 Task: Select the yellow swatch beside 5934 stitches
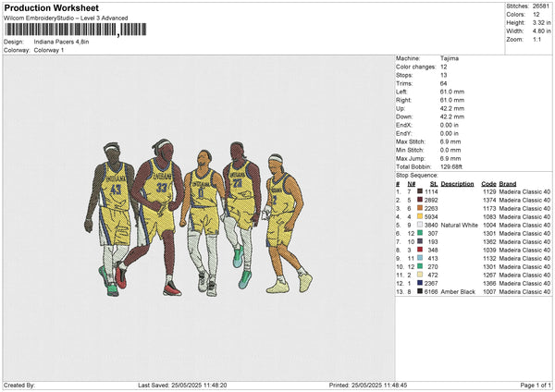coord(420,216)
